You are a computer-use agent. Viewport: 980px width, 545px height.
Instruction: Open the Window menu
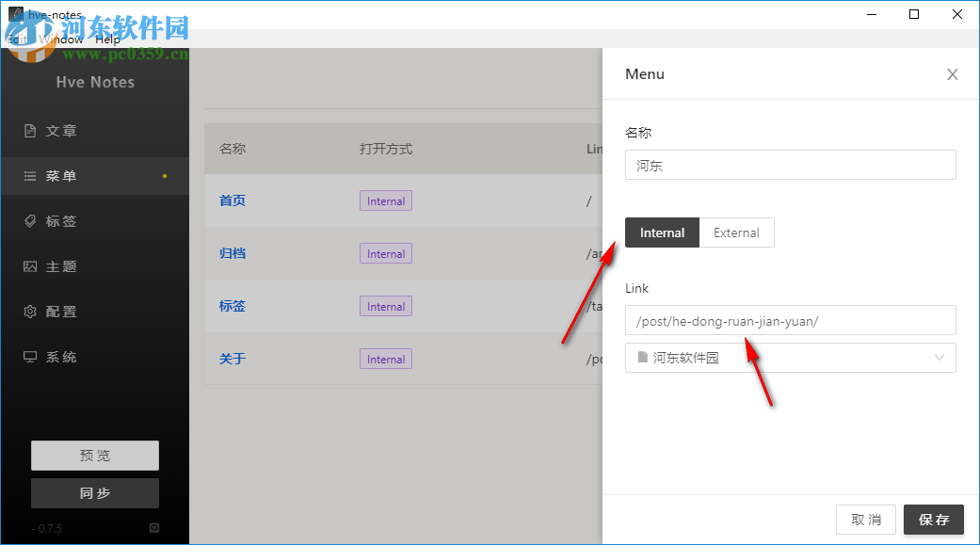point(62,40)
